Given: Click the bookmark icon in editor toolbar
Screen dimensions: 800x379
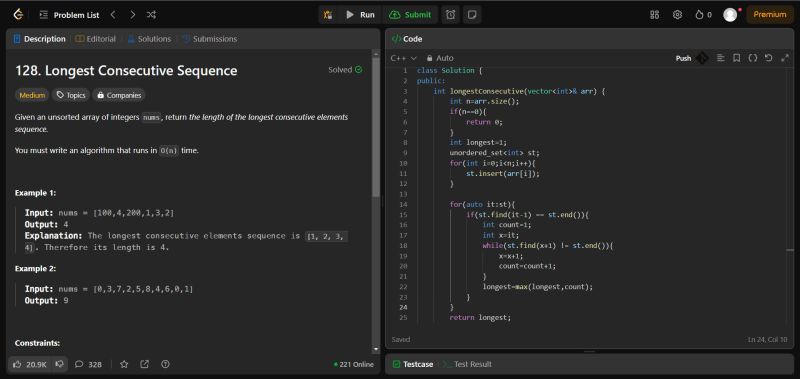Looking at the screenshot, I should pos(736,58).
